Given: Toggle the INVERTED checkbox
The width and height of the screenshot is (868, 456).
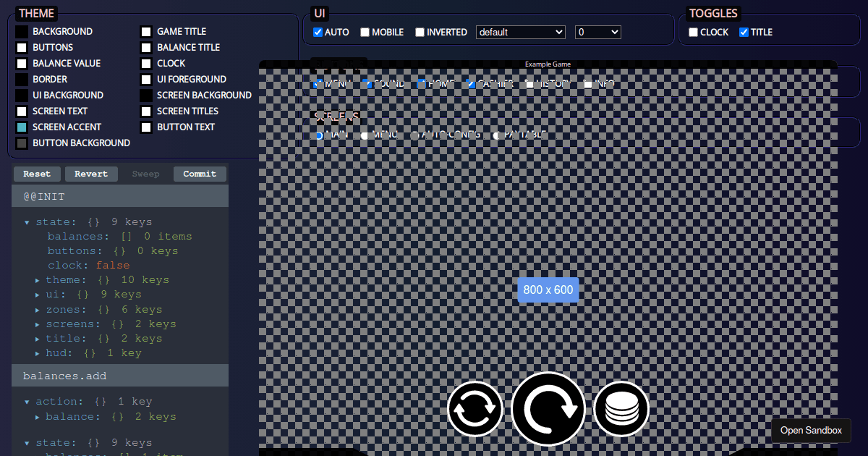Looking at the screenshot, I should click(x=420, y=32).
